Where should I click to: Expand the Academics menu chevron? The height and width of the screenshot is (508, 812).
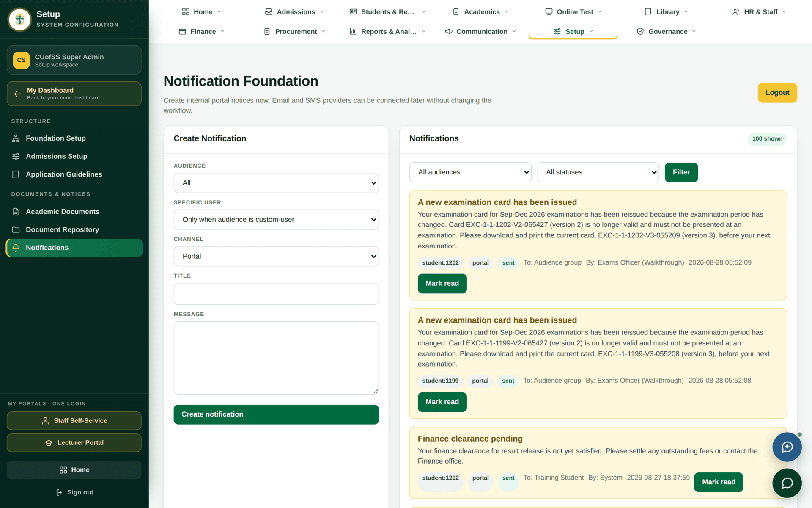point(507,12)
